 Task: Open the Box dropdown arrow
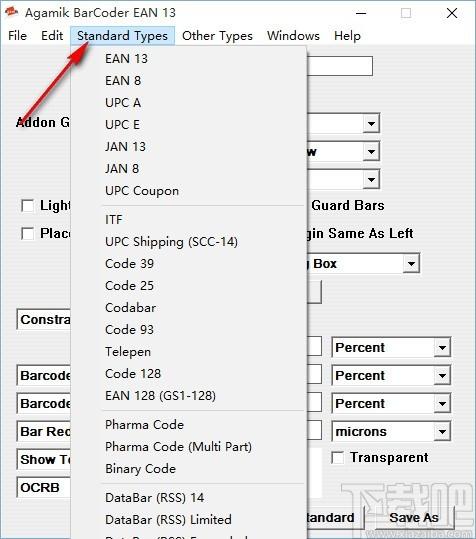tap(411, 264)
